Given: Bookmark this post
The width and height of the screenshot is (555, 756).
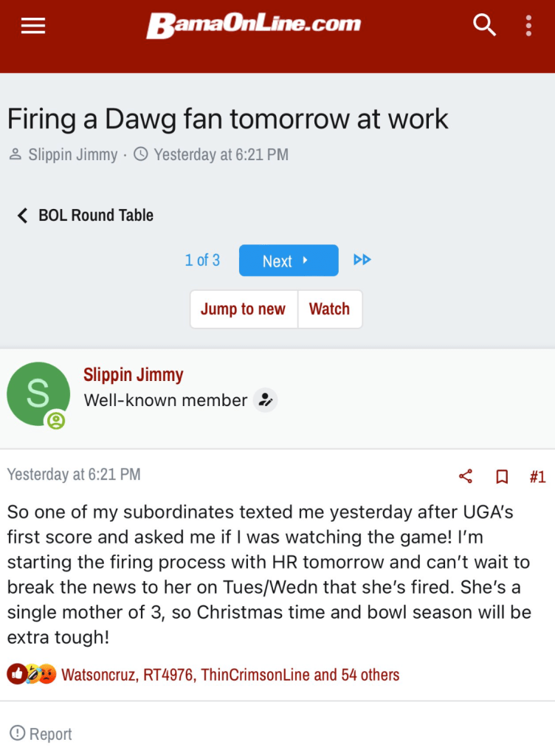Looking at the screenshot, I should [502, 476].
